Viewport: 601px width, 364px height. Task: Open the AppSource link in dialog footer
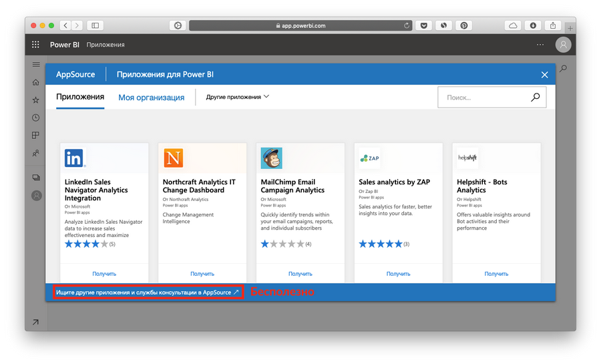click(147, 293)
